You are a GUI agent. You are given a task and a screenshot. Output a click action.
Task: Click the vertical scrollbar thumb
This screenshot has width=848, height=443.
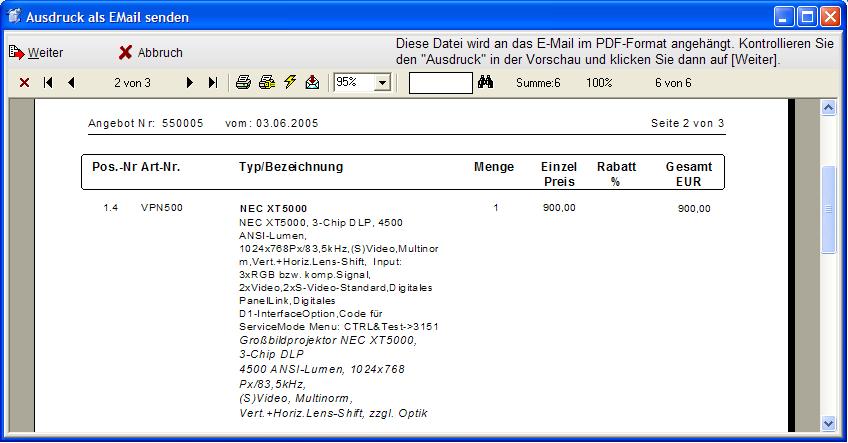point(828,209)
